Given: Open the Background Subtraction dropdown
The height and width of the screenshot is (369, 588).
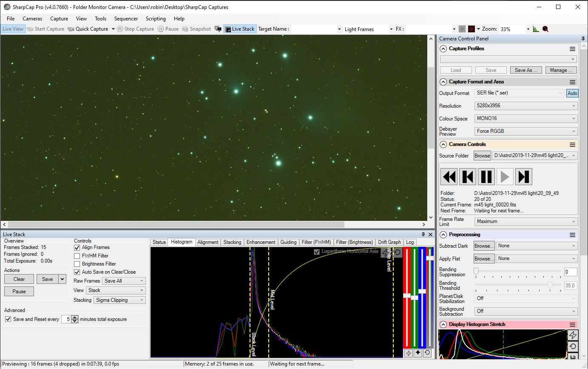Looking at the screenshot, I should pos(526,311).
